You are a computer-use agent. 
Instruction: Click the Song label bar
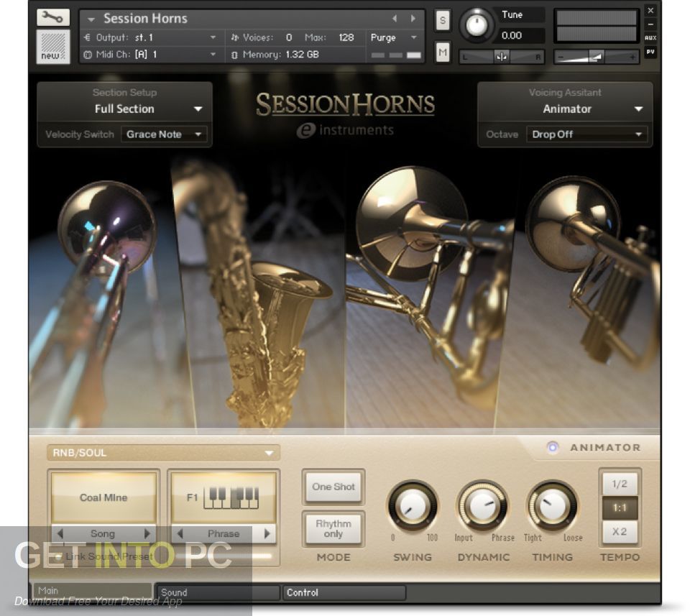103,534
